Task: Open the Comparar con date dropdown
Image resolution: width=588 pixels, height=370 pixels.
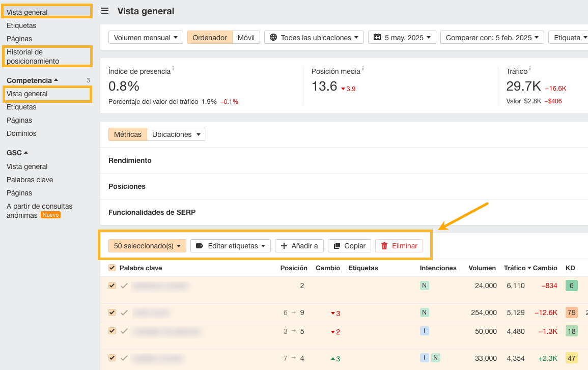Action: pos(491,37)
